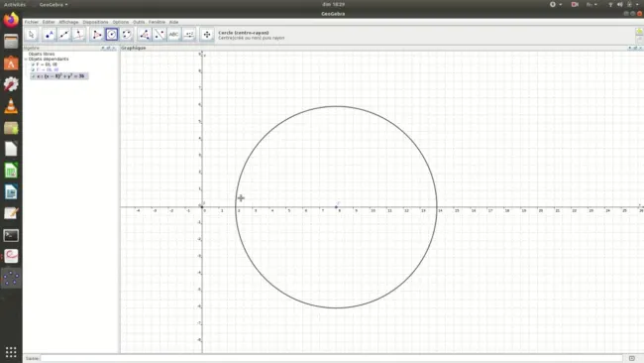This screenshot has width=644, height=363.
Task: Select the Move arrow tool
Action: pyautogui.click(x=32, y=35)
